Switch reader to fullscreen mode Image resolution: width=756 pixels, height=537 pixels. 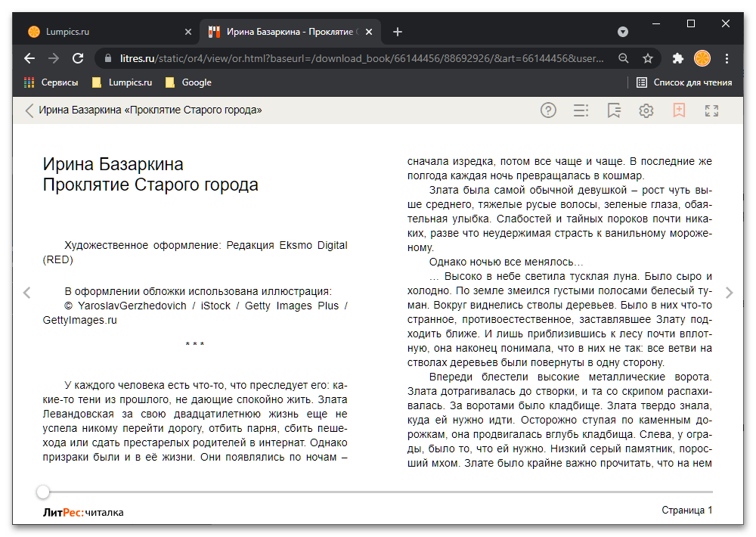point(711,110)
